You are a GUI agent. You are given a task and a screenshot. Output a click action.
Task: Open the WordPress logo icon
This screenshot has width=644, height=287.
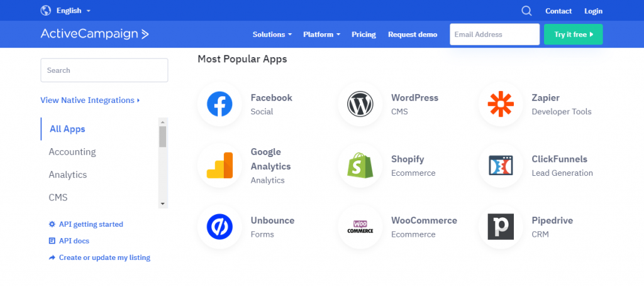[360, 104]
